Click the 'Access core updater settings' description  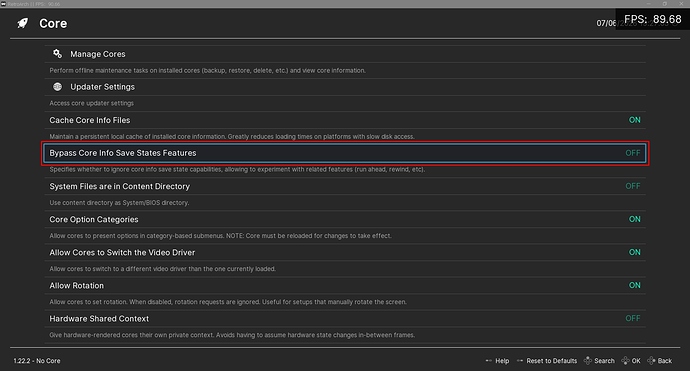point(92,103)
